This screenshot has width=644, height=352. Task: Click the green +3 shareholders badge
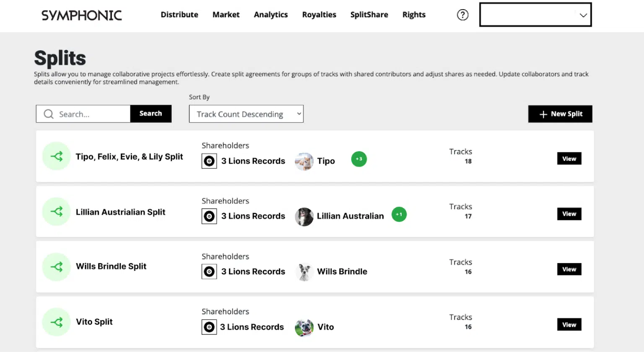click(359, 159)
